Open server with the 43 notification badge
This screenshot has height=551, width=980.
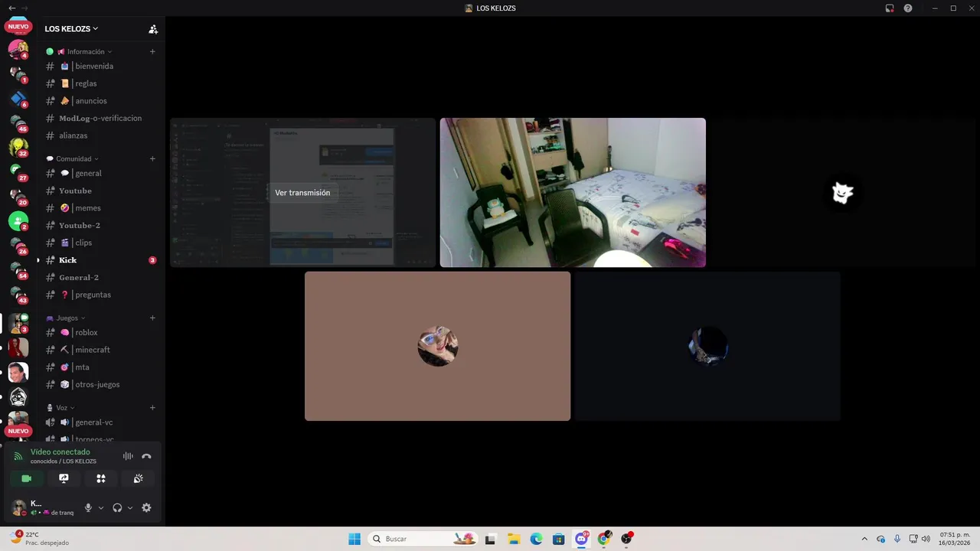coord(18,294)
